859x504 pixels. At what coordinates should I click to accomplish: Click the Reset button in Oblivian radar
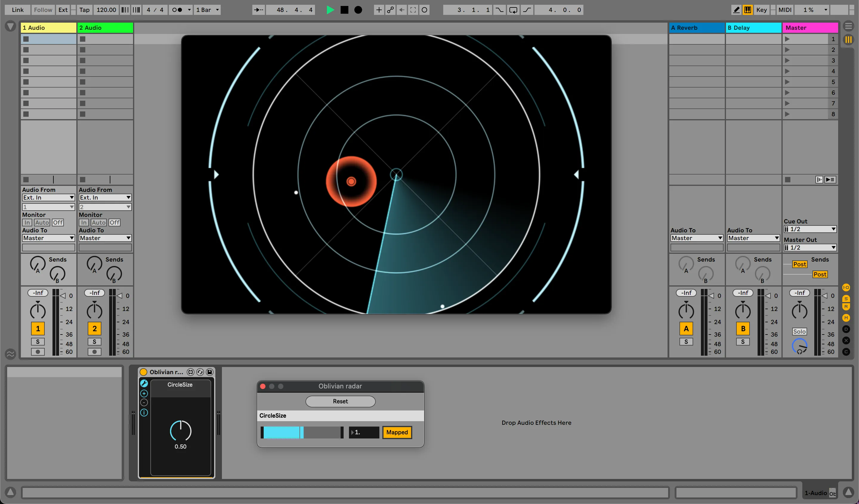pos(340,401)
